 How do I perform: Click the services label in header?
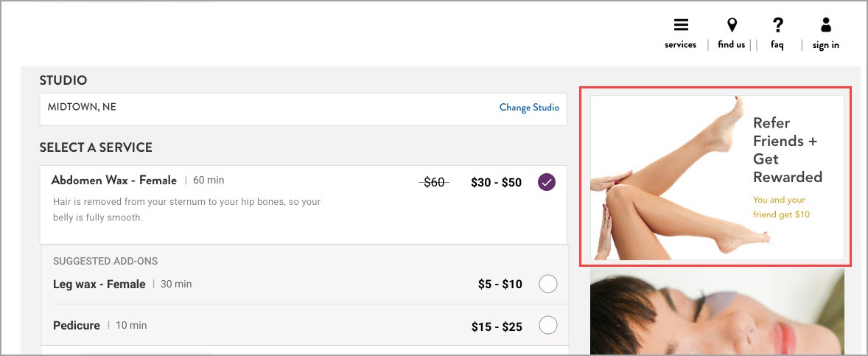(680, 45)
